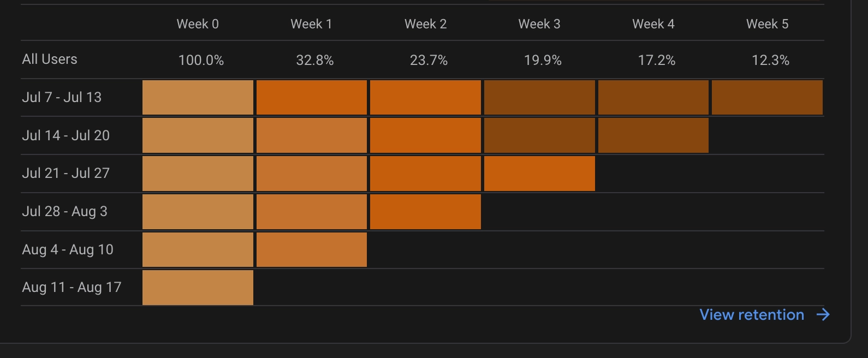Click the Week 0 column header
This screenshot has height=358, width=868.
(198, 24)
